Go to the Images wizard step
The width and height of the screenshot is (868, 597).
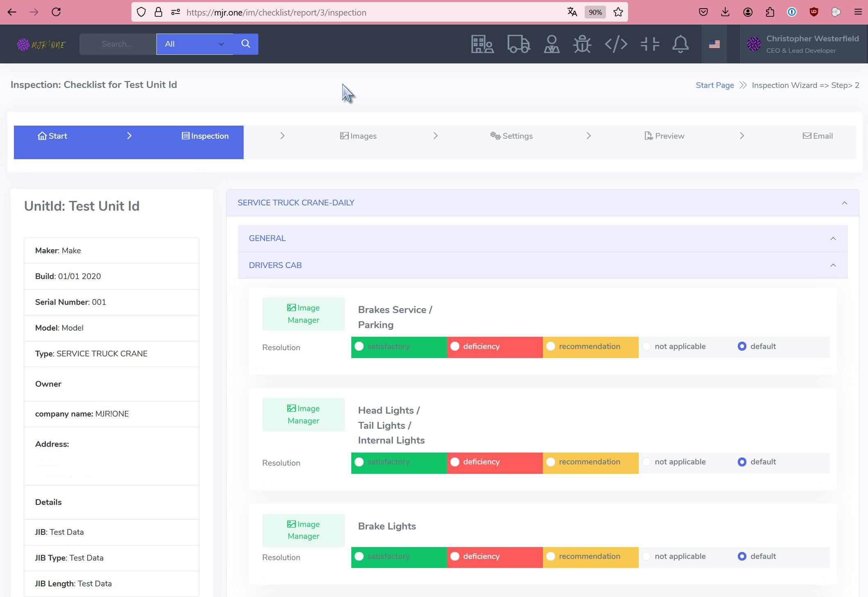358,136
